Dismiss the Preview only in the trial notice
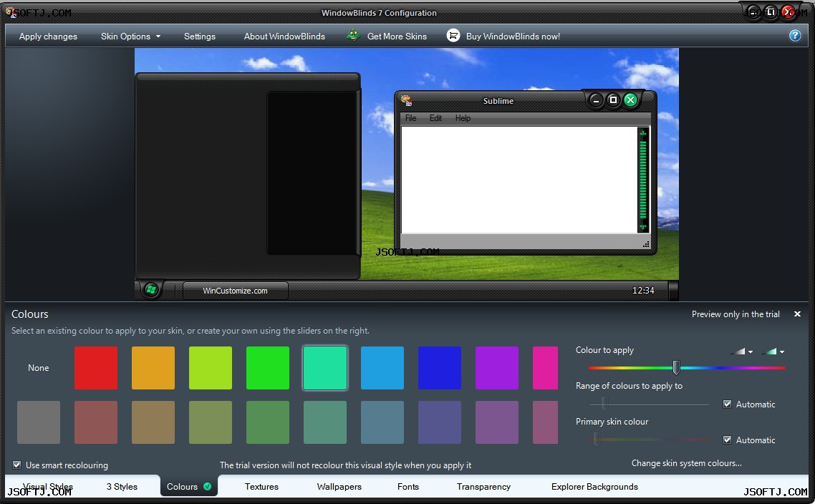The height and width of the screenshot is (504, 815). click(797, 314)
